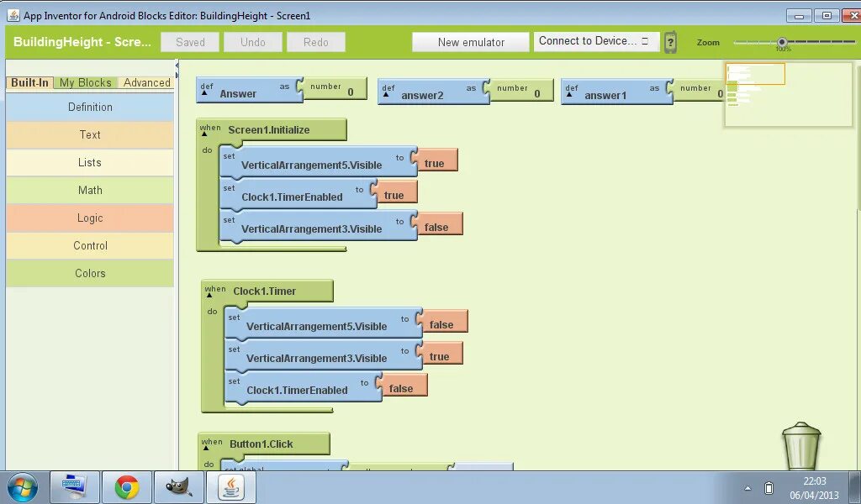The image size is (861, 504).
Task: Collapse the def answer2 block triangle
Action: (x=386, y=94)
